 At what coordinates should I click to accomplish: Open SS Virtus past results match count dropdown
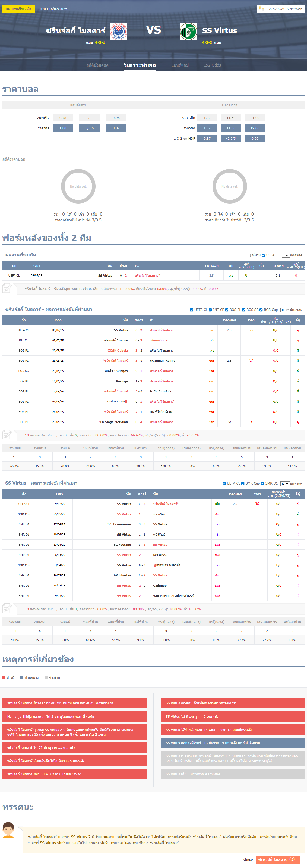[x=285, y=483]
